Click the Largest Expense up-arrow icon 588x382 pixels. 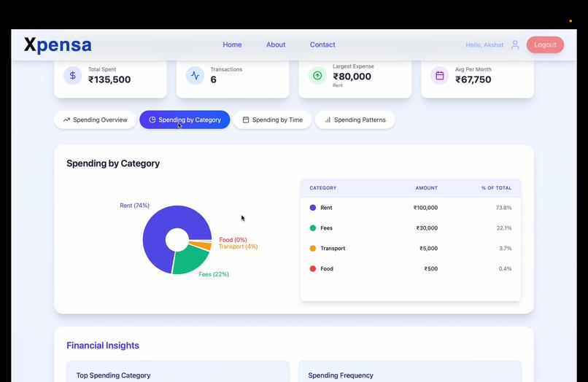(317, 76)
